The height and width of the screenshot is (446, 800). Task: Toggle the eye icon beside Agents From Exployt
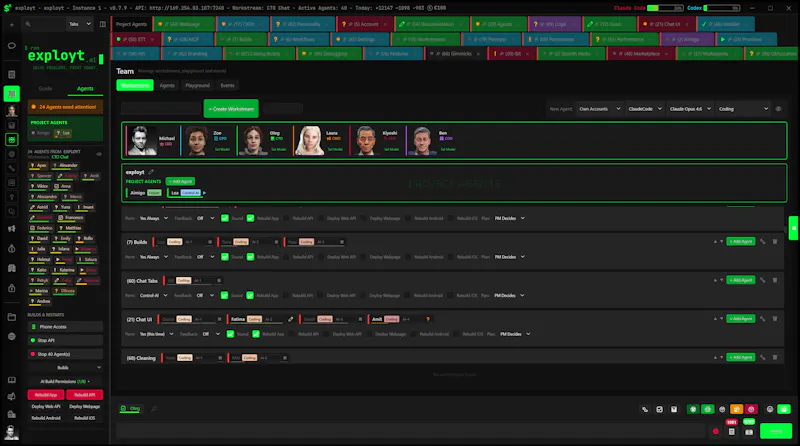[99, 154]
